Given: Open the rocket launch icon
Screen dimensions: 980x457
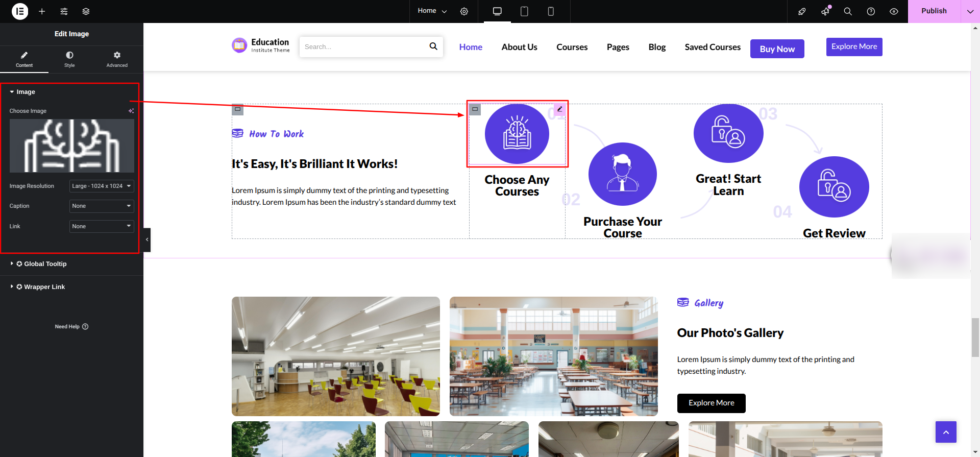Looking at the screenshot, I should [802, 11].
